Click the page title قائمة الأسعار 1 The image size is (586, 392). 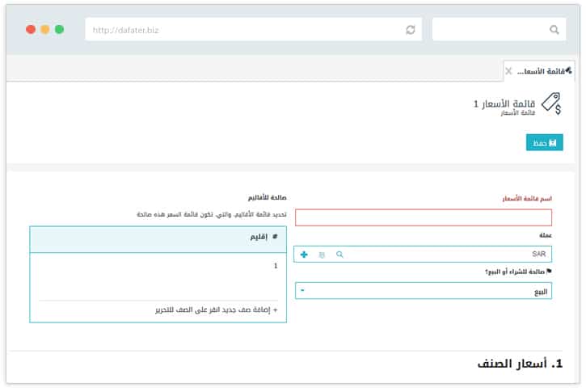point(504,103)
